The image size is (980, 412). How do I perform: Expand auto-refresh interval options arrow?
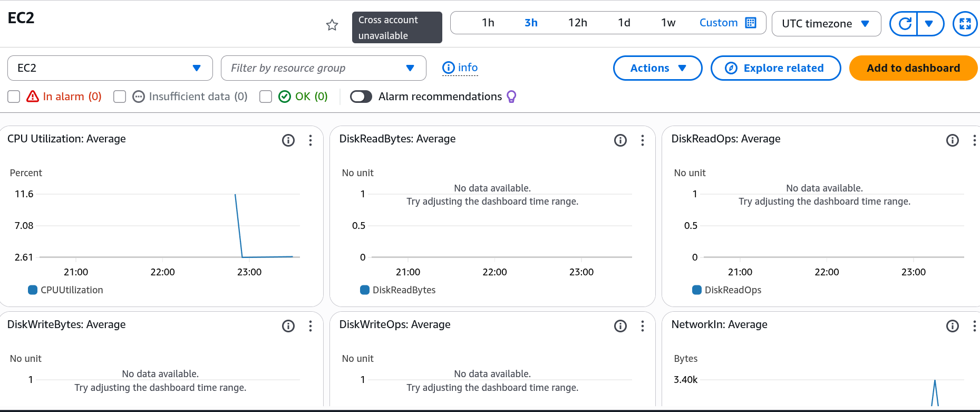pyautogui.click(x=929, y=24)
